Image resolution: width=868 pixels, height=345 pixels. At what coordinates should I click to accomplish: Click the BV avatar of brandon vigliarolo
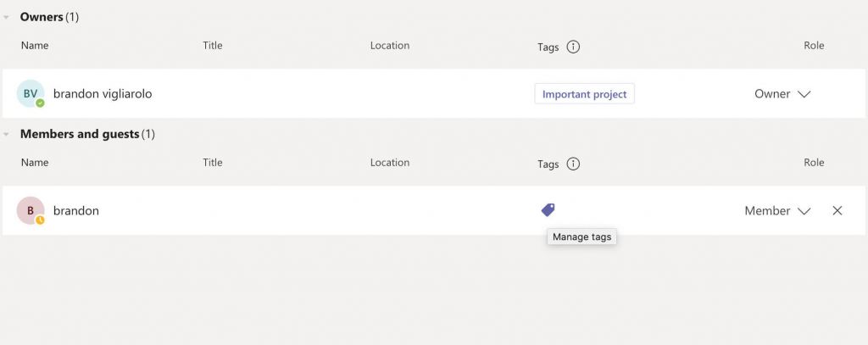(31, 94)
